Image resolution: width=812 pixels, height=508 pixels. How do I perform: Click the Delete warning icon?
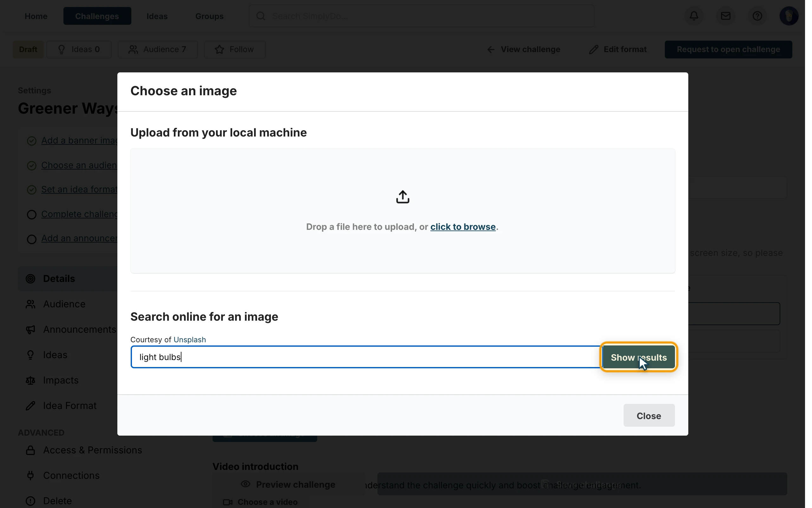30,501
